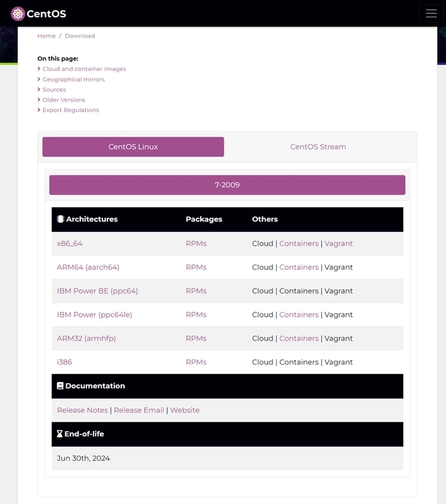
Task: Jump to Export Regulations section
Action: 70,110
